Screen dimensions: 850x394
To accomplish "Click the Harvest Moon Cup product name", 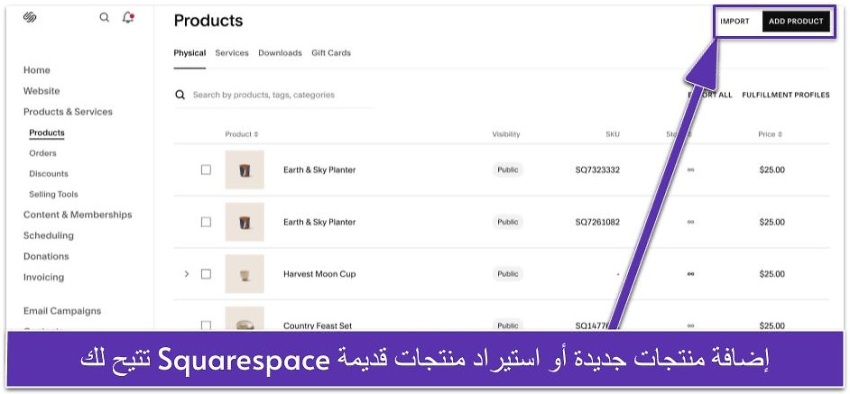I will point(319,274).
